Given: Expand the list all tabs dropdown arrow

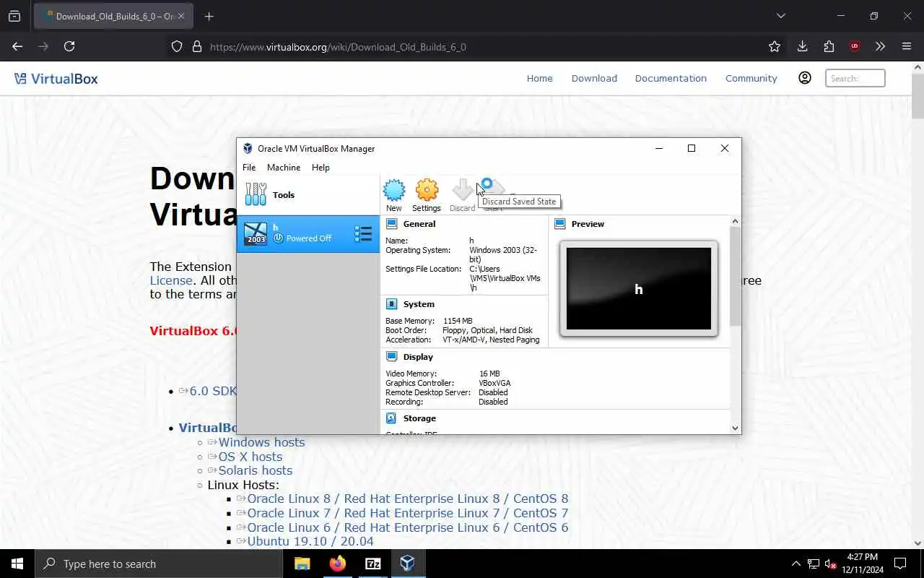Looking at the screenshot, I should click(x=780, y=16).
